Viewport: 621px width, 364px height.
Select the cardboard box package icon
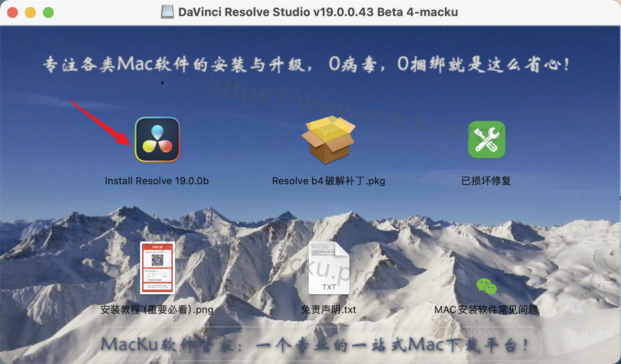[x=328, y=140]
